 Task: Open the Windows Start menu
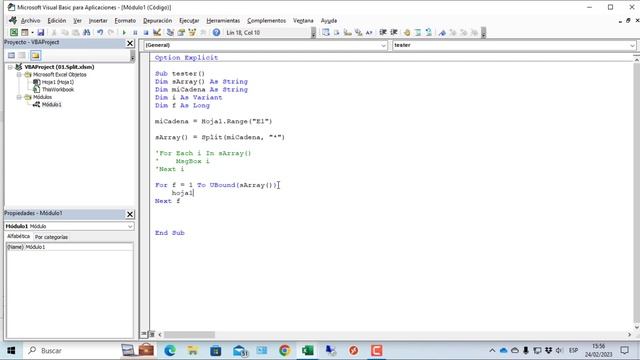pos(11,350)
